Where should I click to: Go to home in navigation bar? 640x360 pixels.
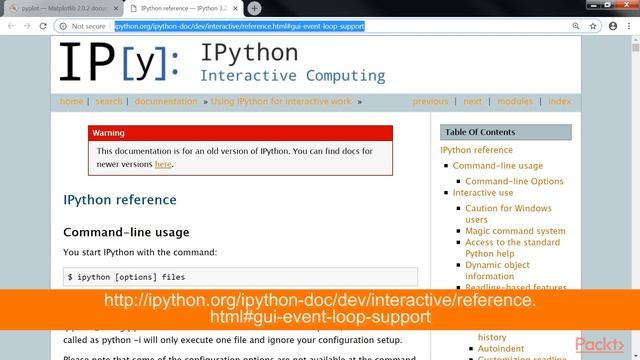(x=71, y=101)
